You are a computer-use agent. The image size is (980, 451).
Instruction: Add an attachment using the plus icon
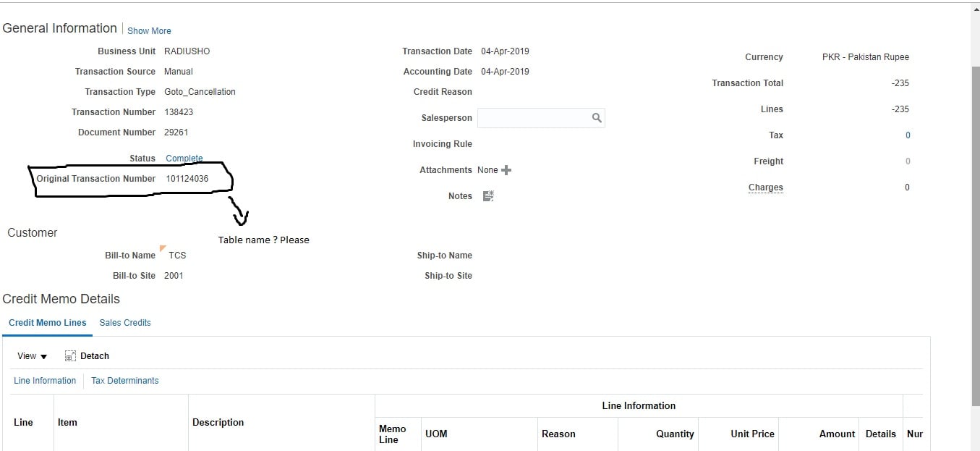(x=506, y=169)
